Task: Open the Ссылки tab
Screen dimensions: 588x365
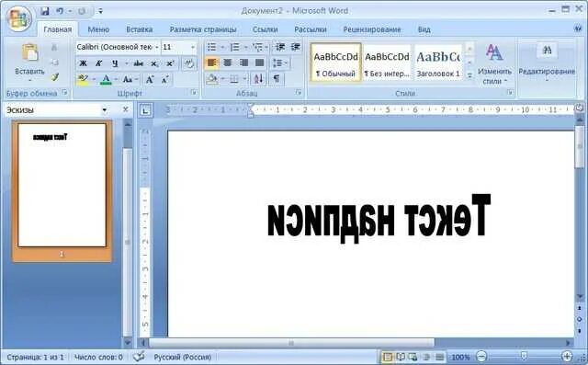Action: tap(266, 29)
